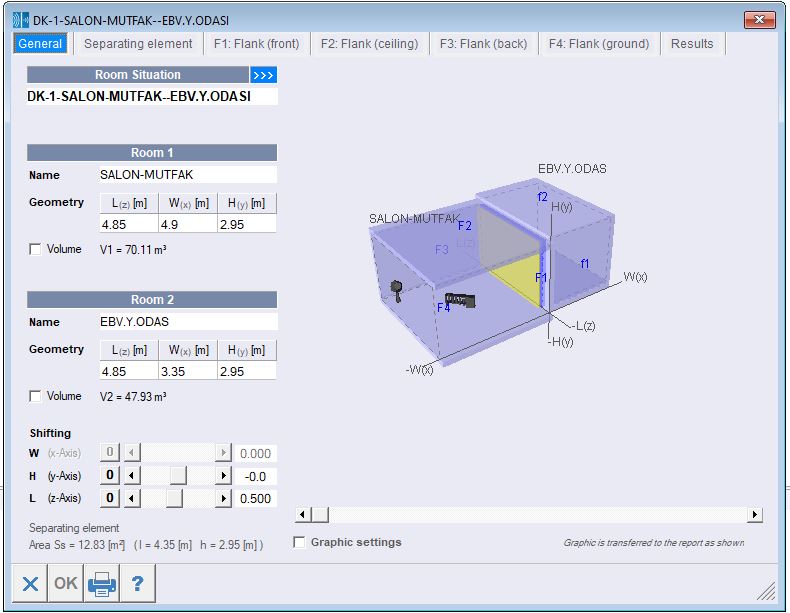Viewport: 790px width, 613px height.
Task: Click Room 1 length field 4.85
Action: pos(129,224)
